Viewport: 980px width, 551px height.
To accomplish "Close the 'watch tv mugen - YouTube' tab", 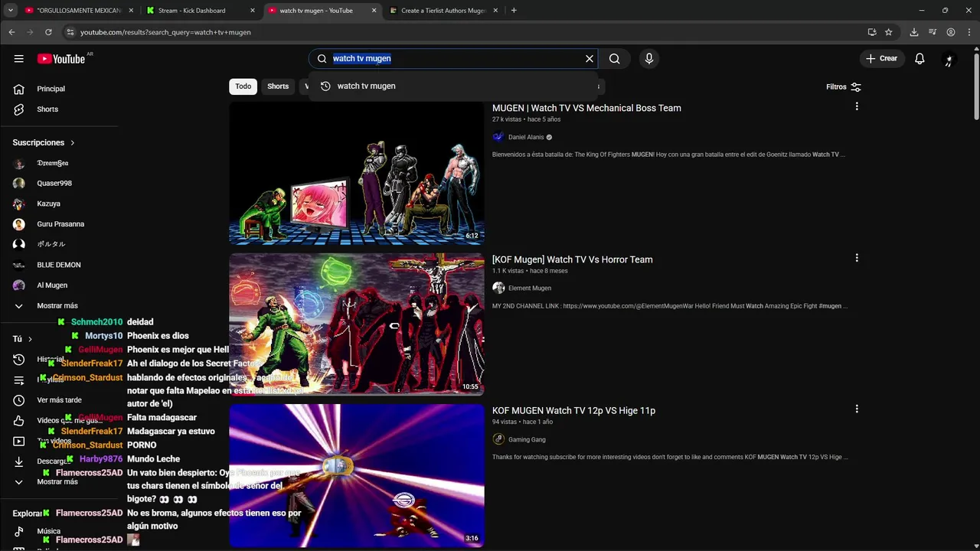I will click(x=374, y=11).
